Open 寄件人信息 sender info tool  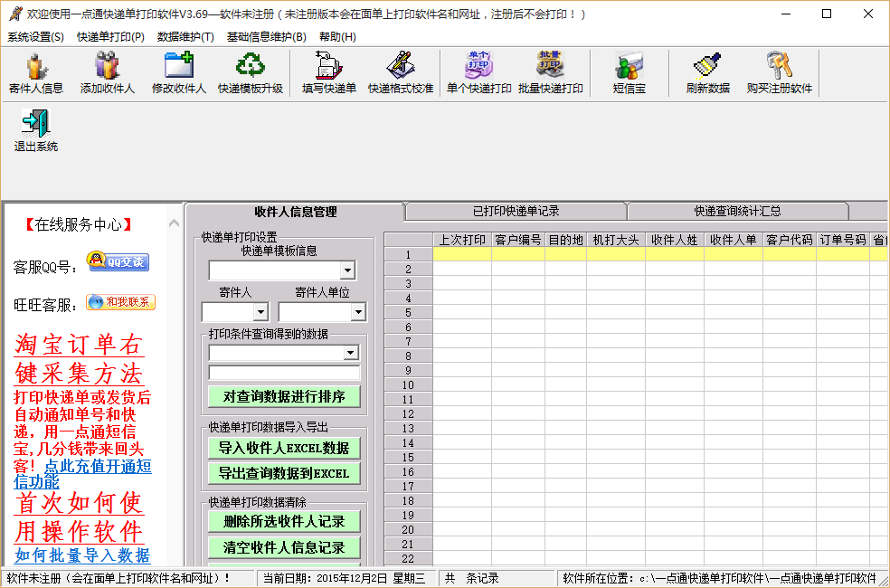point(36,72)
